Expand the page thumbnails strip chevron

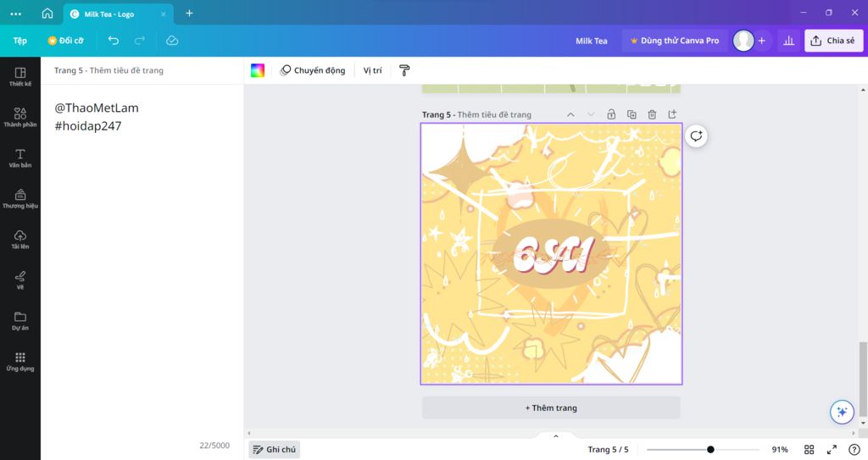click(x=556, y=436)
